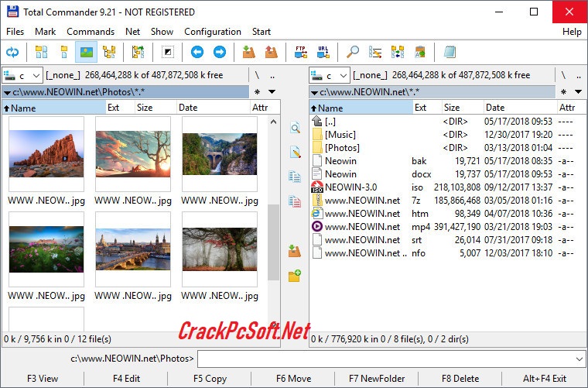Viewport: 588px width, 388px height.
Task: Click the Alt+F4 Exit button
Action: pyautogui.click(x=545, y=379)
